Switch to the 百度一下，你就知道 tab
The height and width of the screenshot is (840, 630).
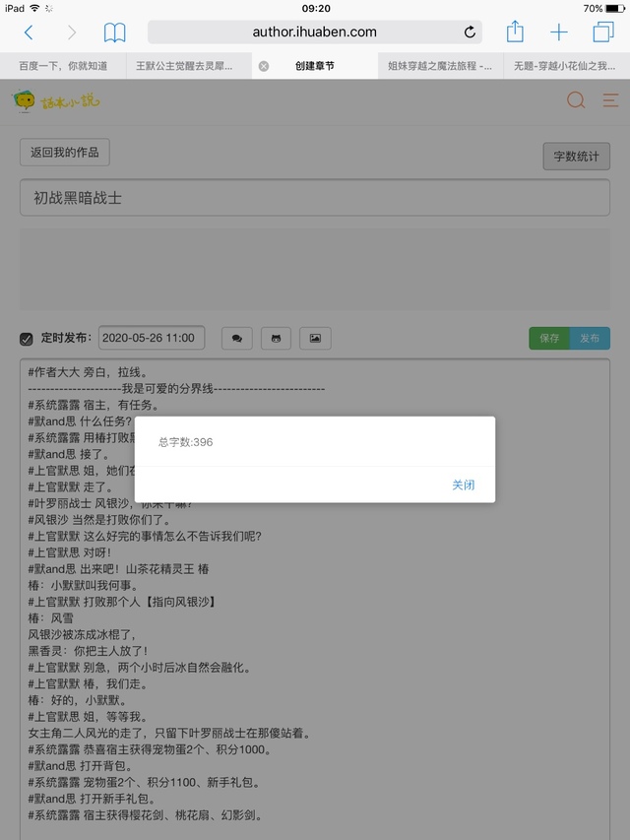point(63,66)
